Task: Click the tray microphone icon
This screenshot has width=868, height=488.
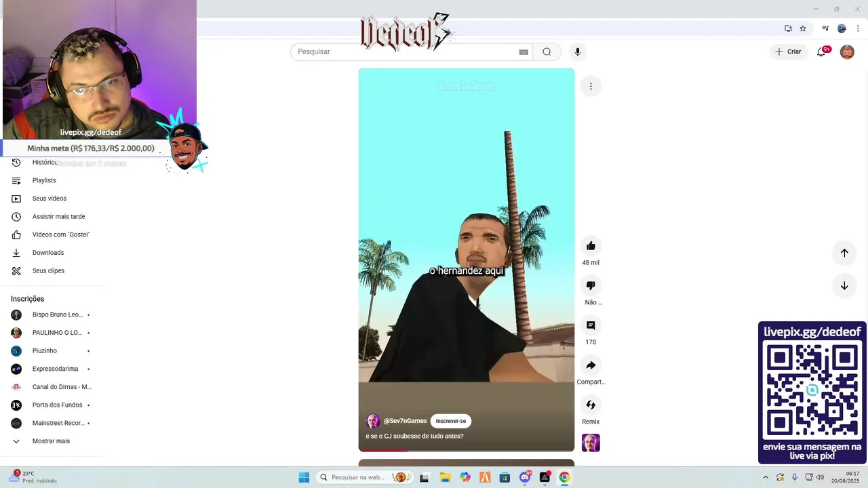Action: 795,477
